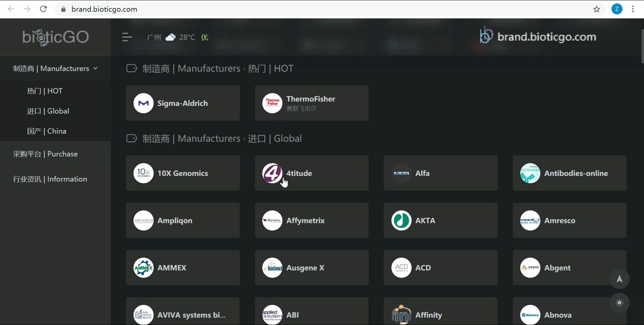The image size is (644, 325).
Task: Open the AVIVA systems bi... link text
Action: (x=192, y=315)
